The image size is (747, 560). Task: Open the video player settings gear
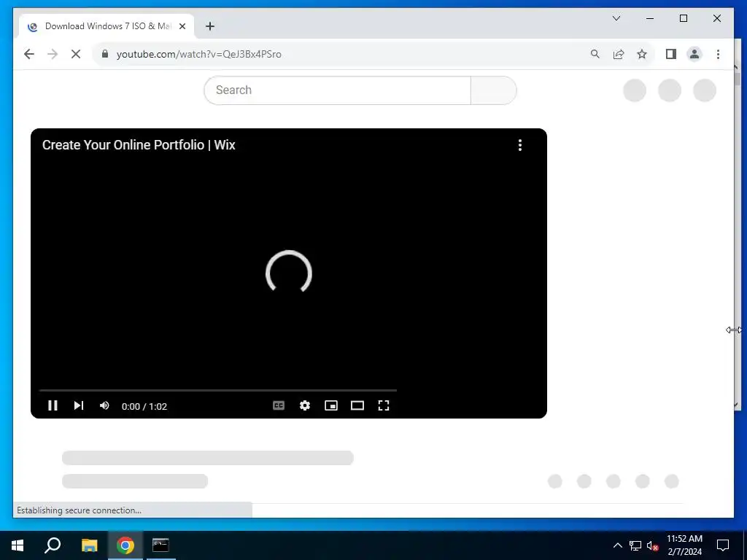(305, 405)
